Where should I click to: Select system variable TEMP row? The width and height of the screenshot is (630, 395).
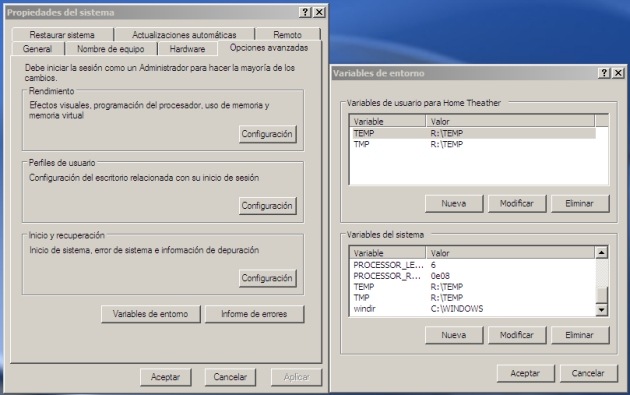tap(473, 287)
